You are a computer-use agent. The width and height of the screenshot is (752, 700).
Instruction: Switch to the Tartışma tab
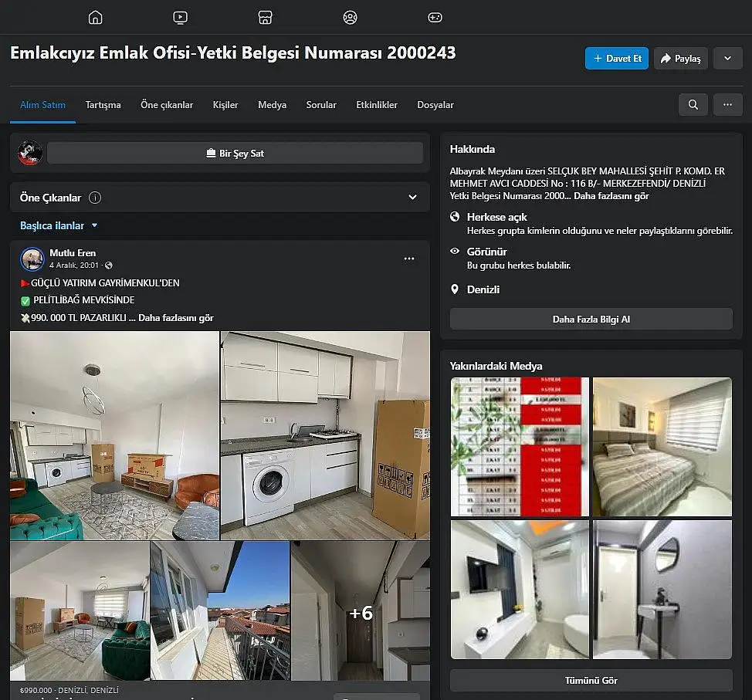[103, 105]
